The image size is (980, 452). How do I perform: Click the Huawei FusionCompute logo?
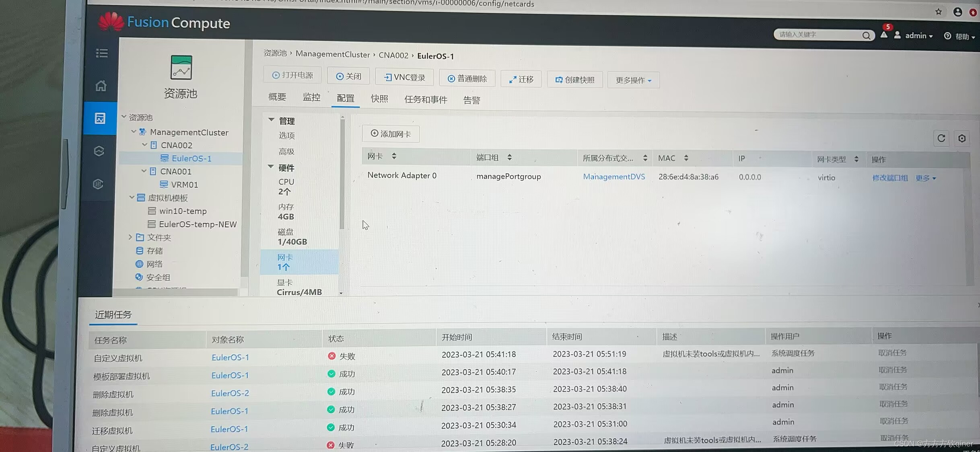pos(165,22)
